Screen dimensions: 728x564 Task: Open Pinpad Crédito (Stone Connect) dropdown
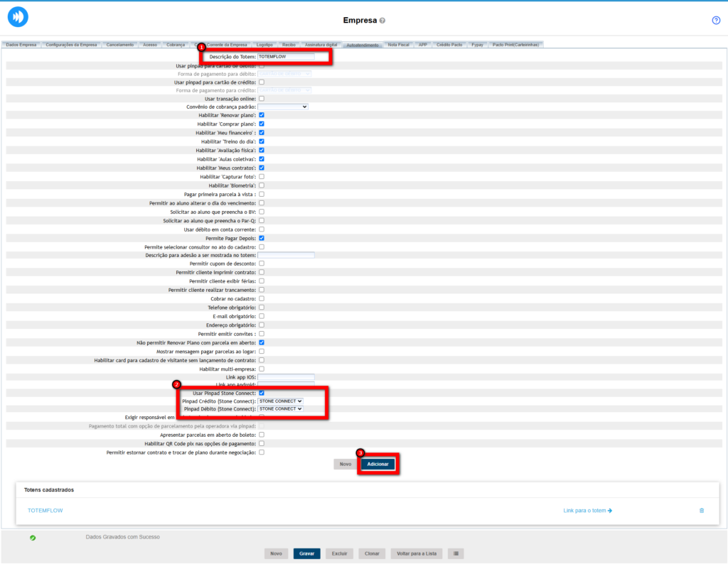280,401
